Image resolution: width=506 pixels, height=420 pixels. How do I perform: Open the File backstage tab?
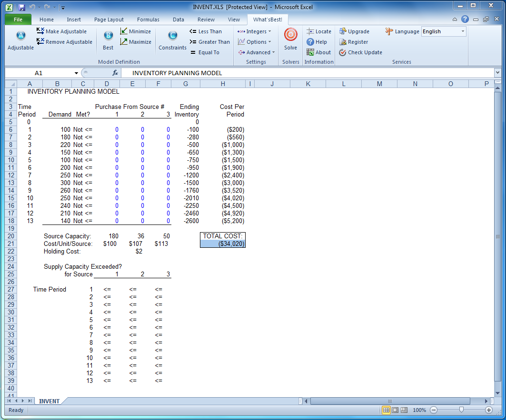(x=18, y=20)
